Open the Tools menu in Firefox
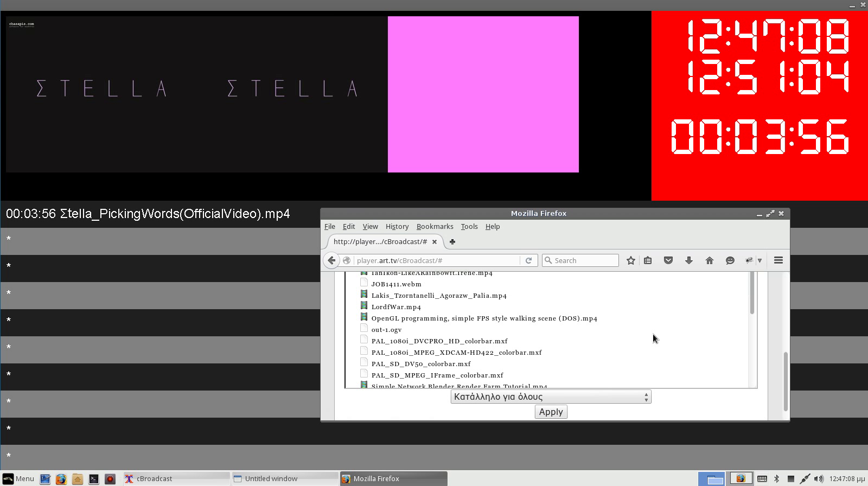 click(x=469, y=227)
